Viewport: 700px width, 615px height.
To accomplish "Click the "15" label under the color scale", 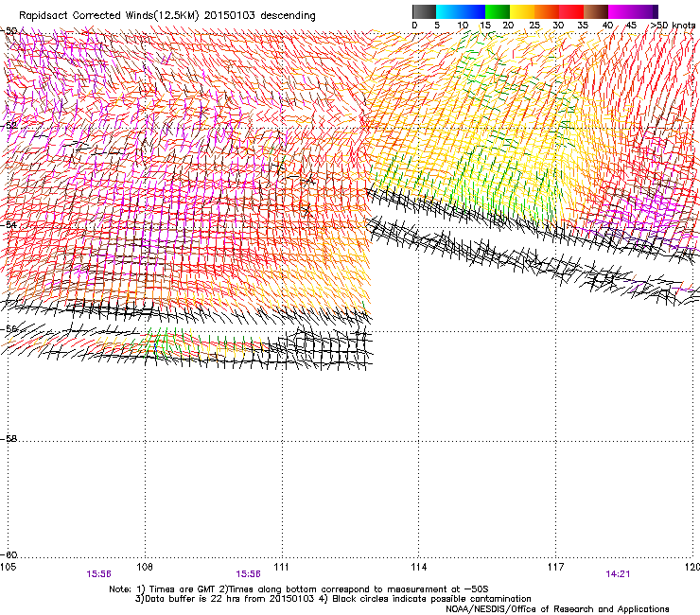I will tap(485, 26).
